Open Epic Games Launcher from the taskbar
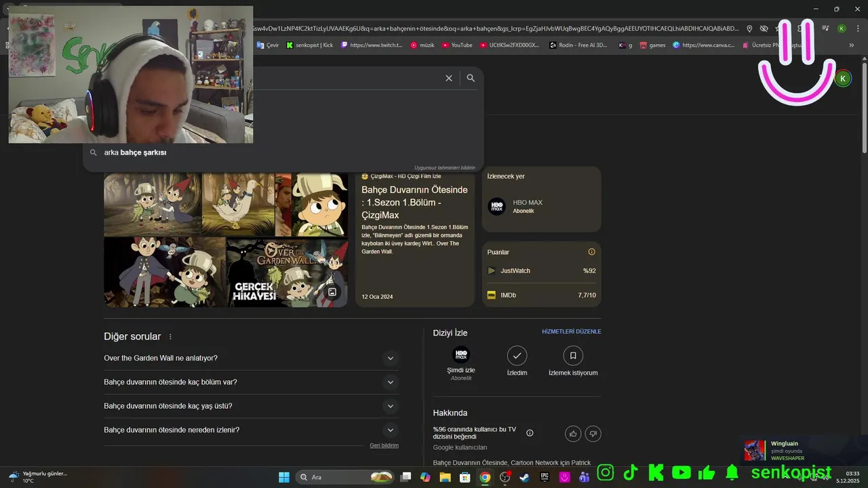Image resolution: width=868 pixels, height=488 pixels. tap(545, 477)
